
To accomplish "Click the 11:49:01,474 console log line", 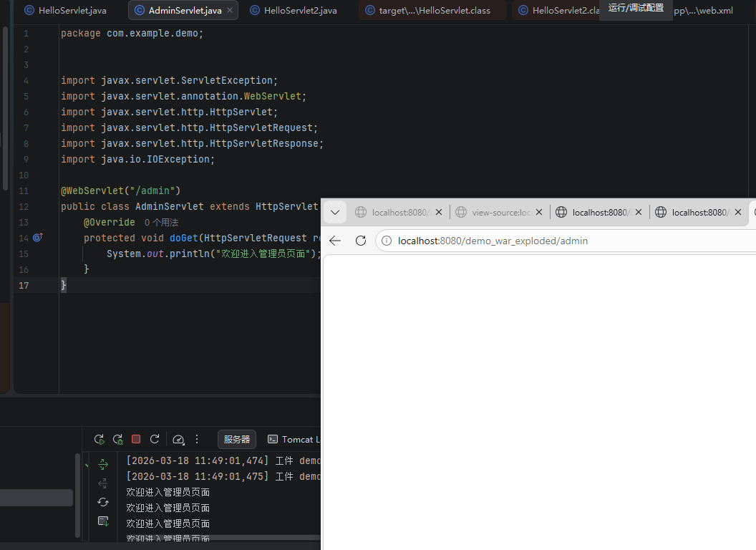I will [223, 460].
